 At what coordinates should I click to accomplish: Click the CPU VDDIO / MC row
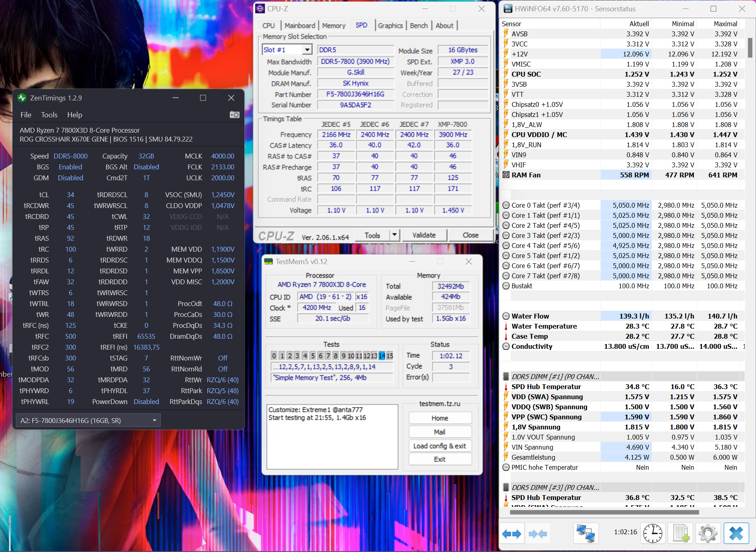tap(621, 135)
